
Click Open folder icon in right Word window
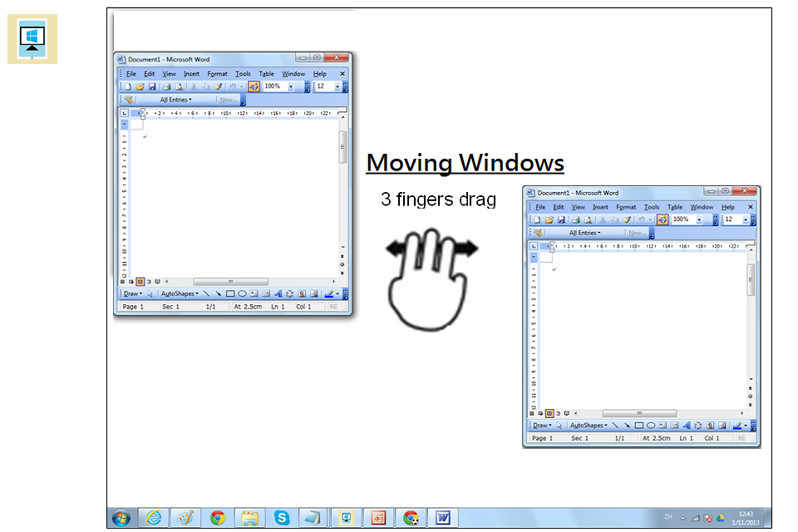pyautogui.click(x=549, y=220)
